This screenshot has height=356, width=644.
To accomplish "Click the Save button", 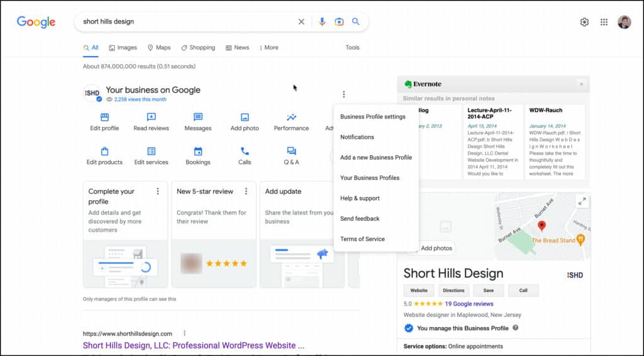I will [x=488, y=291].
